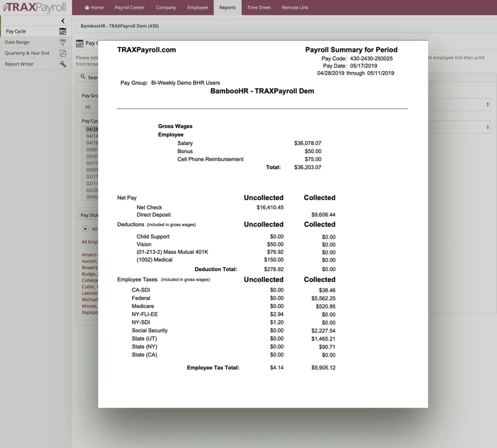Screen dimensions: 497x448
Task: Click the Medicare collected $520.95
Action: click(x=325, y=307)
